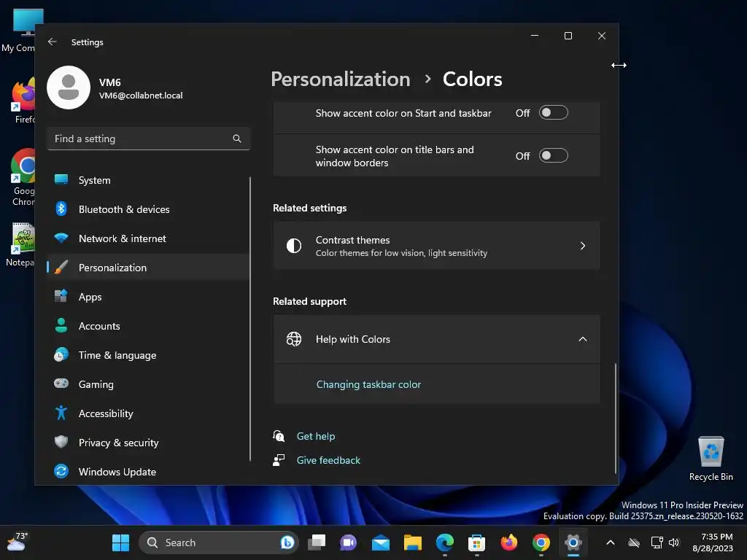Click the VM6@collabnet.local account name

pos(141,96)
